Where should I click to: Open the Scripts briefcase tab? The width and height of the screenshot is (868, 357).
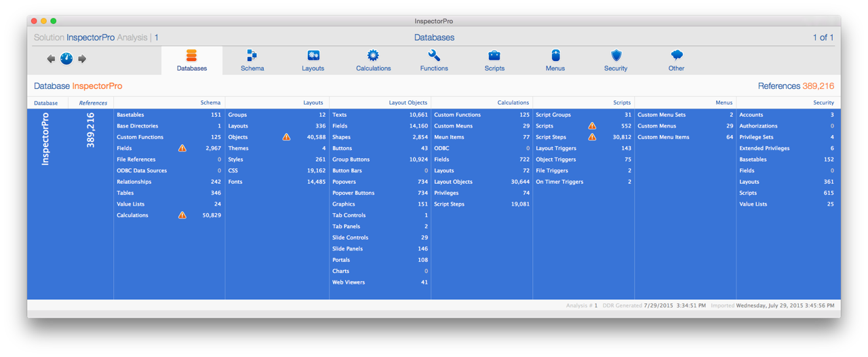(494, 60)
